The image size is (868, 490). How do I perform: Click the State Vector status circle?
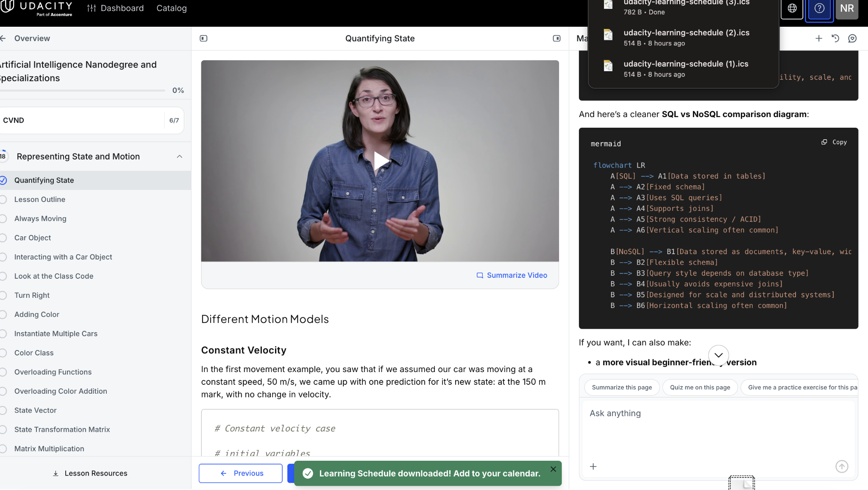tap(3, 410)
